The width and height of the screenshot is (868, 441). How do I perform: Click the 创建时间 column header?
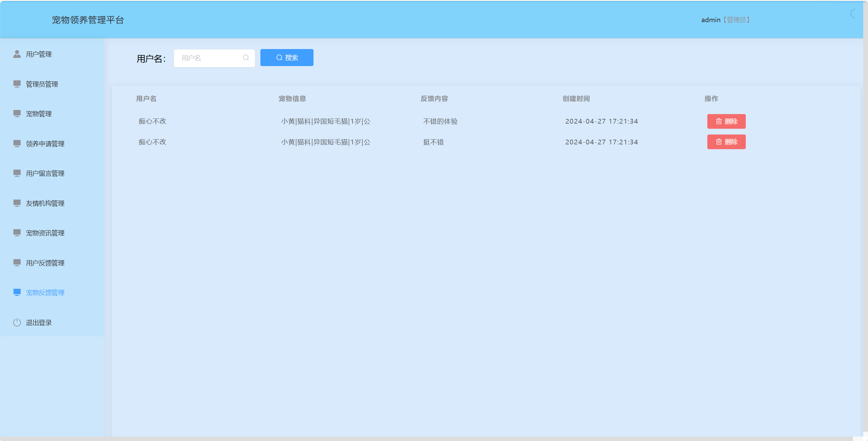point(576,99)
